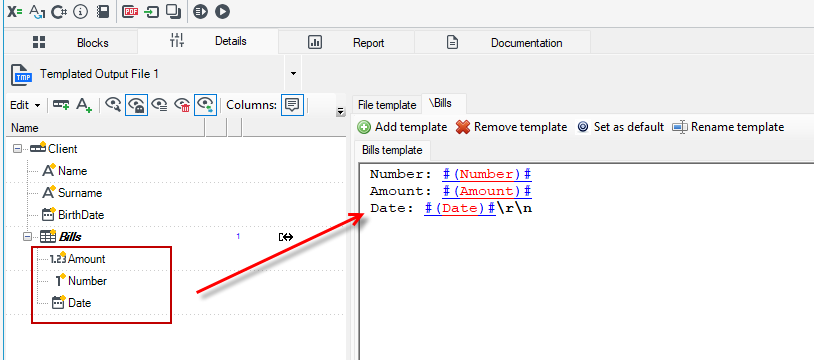
Task: Click the rename text icon with blue arrow
Action: pyautogui.click(x=37, y=11)
